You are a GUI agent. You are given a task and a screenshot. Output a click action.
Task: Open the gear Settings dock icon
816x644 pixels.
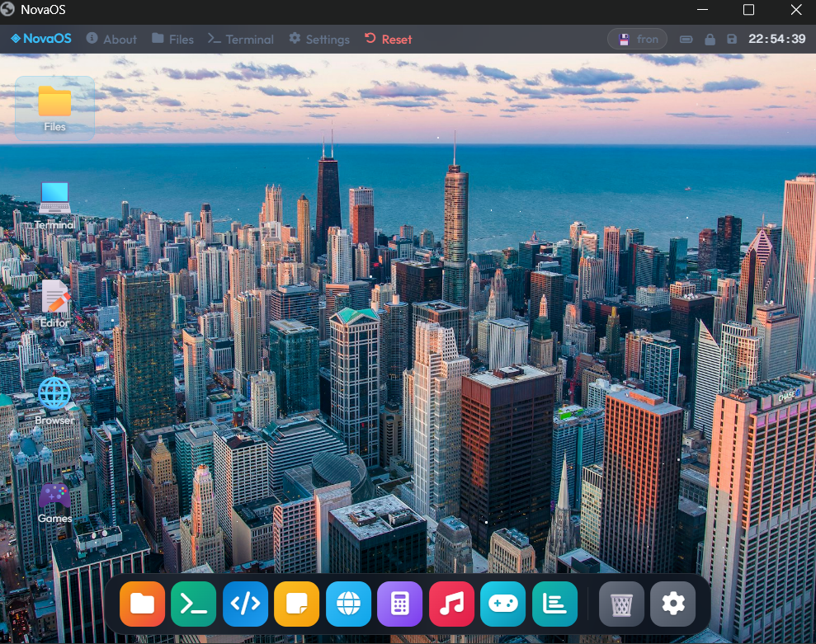(673, 604)
